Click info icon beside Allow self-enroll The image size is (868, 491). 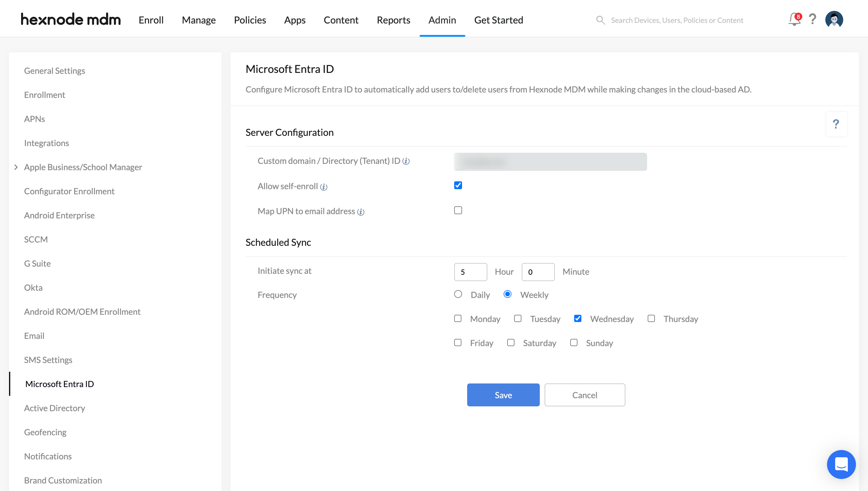[323, 187]
